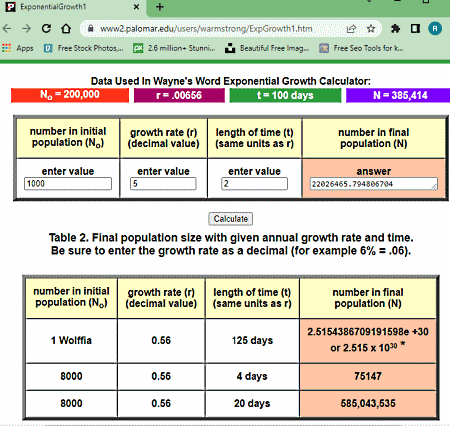Open the profile avatar R
The height and width of the screenshot is (426, 450).
coord(435,29)
